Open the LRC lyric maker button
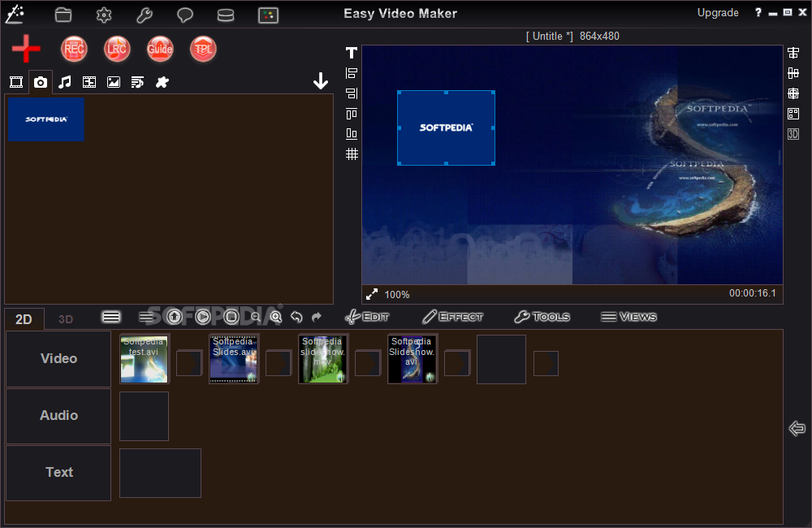The image size is (812, 528). [x=117, y=50]
